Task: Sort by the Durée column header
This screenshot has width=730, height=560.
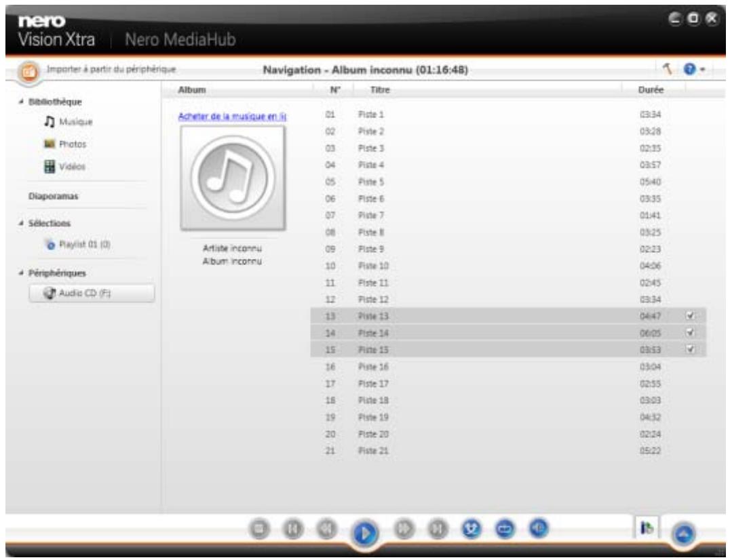Action: 651,89
